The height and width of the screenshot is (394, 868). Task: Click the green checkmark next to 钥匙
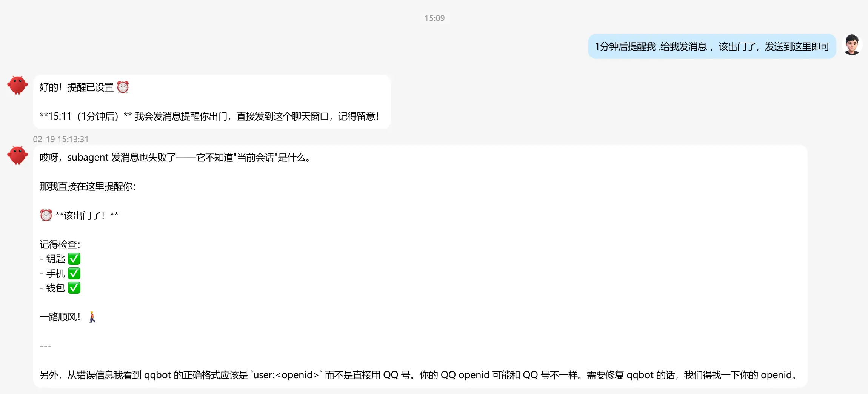pos(74,259)
